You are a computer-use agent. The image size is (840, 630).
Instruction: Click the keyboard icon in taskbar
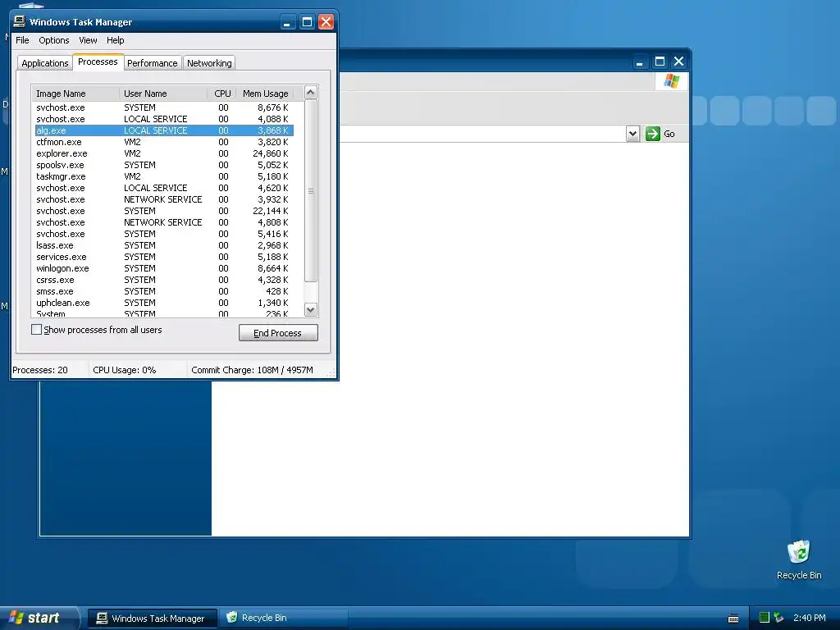(x=733, y=619)
